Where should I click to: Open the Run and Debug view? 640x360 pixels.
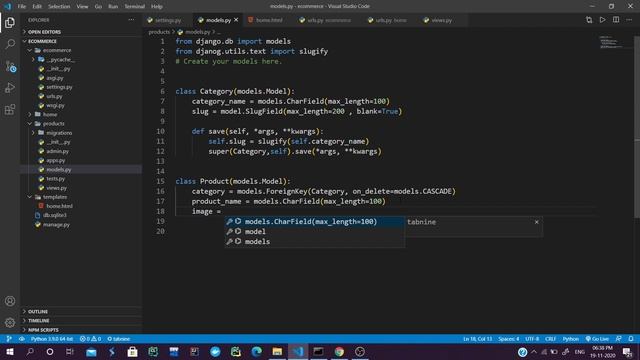click(10, 88)
